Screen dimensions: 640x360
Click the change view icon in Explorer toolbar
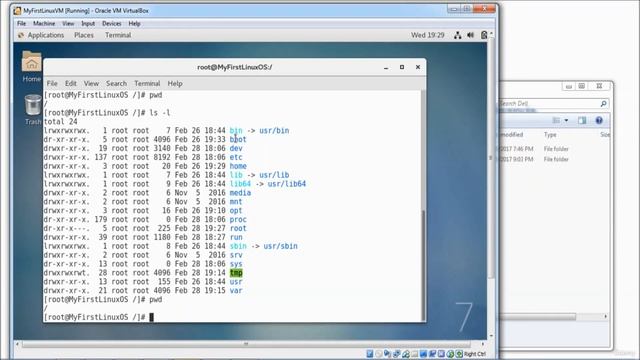pos(556,120)
